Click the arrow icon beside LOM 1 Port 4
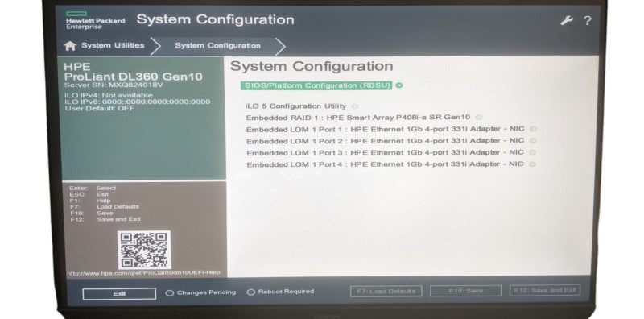Screen dimensions: 644x319 pyautogui.click(x=532, y=164)
